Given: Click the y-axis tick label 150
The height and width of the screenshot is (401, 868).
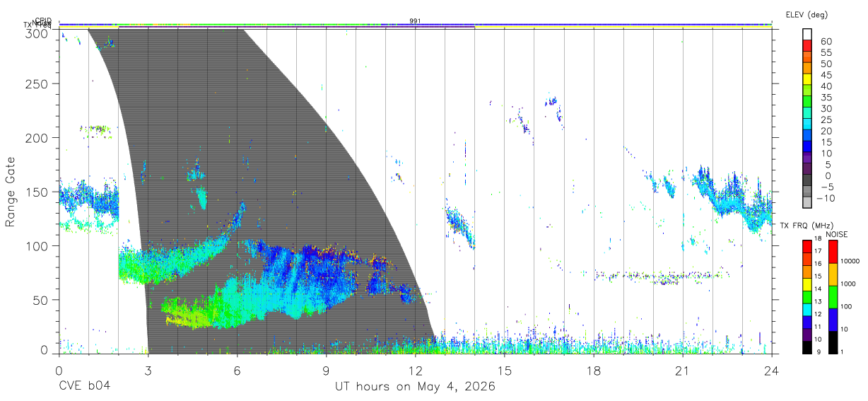Looking at the screenshot, I should tap(37, 192).
